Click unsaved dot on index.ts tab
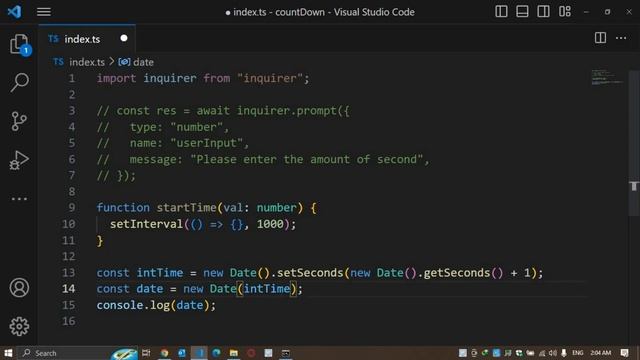Viewport: 640px width, 360px height. click(124, 38)
